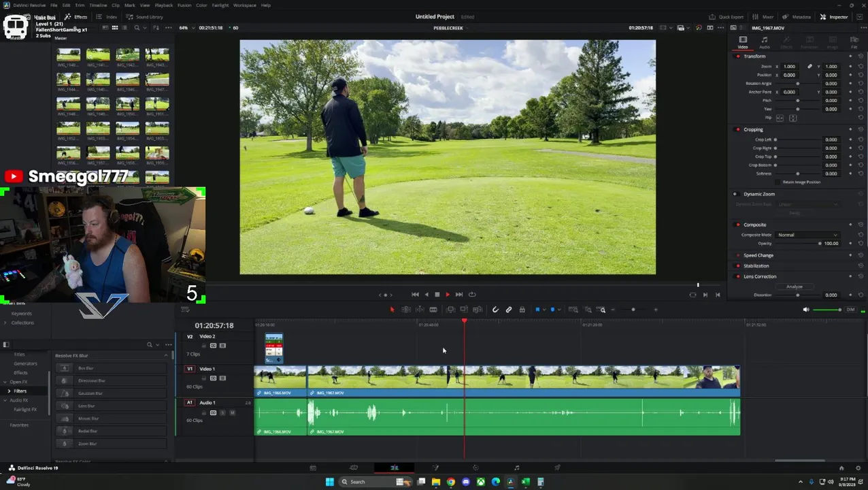
Task: Toggle Position Lock padlock icon
Action: coord(522,310)
